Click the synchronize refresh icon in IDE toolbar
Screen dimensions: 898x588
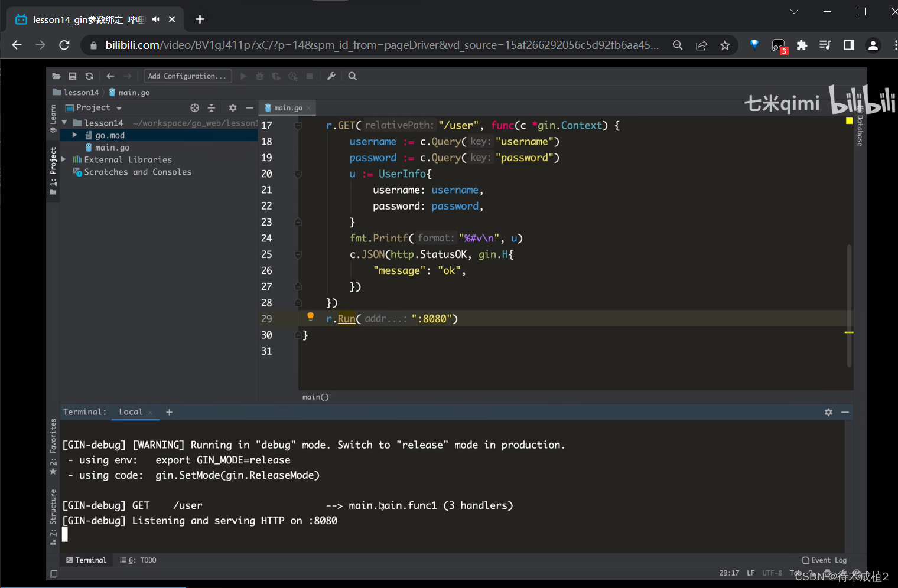point(89,76)
